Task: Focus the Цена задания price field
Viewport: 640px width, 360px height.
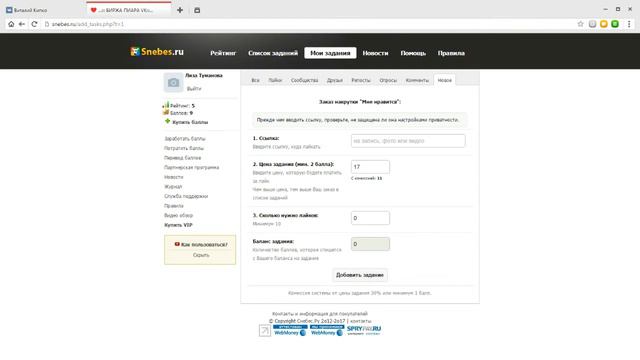Action: (370, 167)
